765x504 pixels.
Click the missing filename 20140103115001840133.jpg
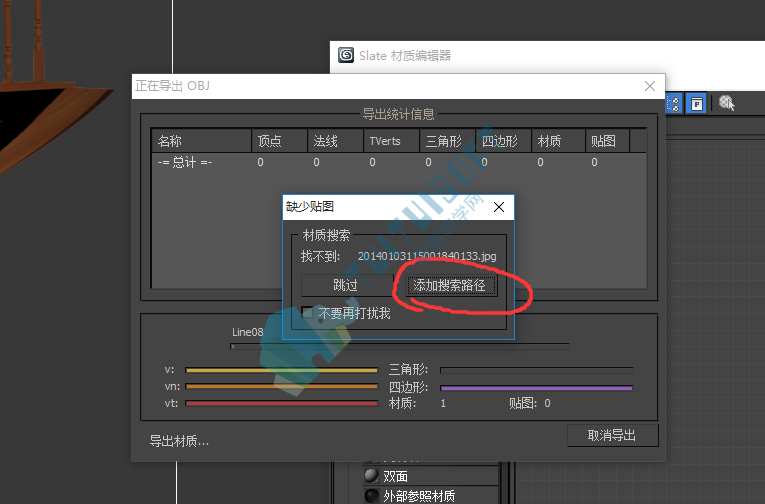click(x=427, y=256)
